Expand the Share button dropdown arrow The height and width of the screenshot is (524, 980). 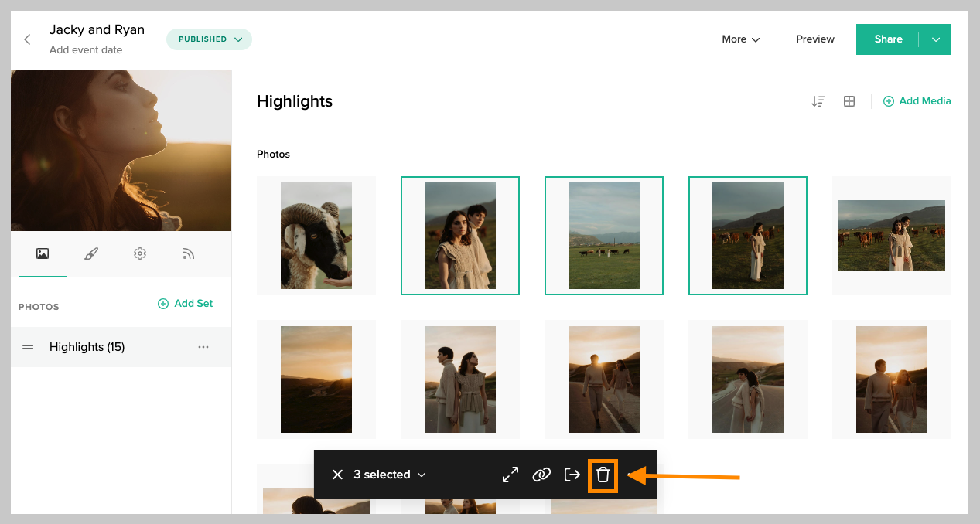click(936, 39)
